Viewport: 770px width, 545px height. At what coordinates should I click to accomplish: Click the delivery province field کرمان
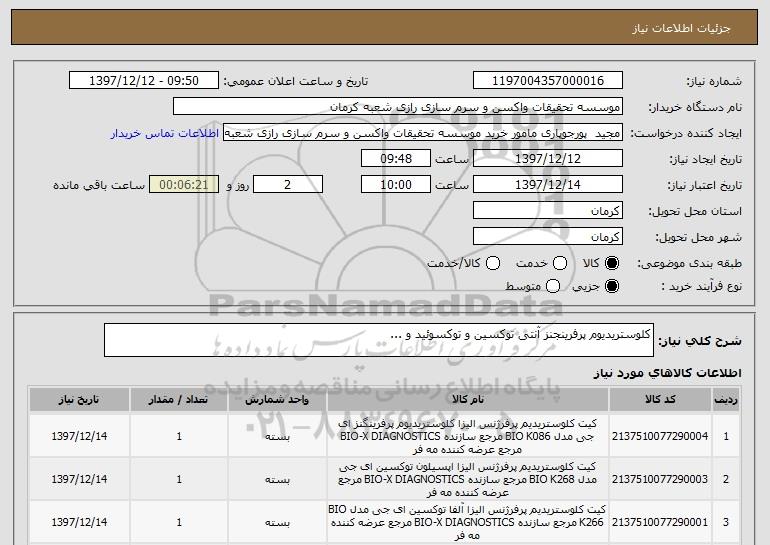click(548, 211)
